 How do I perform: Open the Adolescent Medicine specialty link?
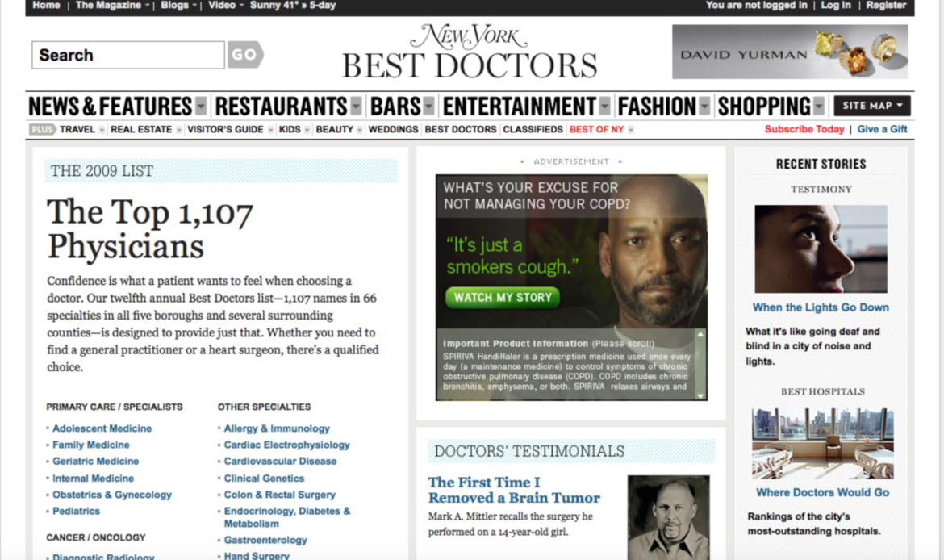[102, 428]
